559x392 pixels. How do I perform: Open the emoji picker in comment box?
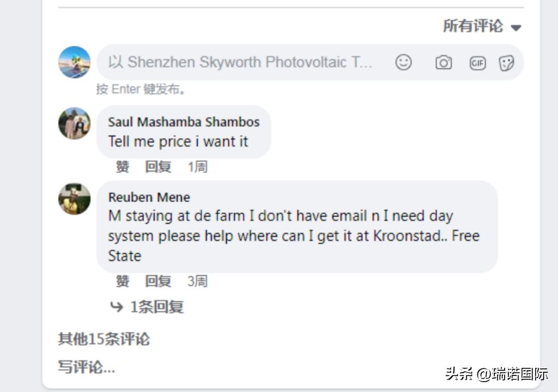[x=403, y=63]
